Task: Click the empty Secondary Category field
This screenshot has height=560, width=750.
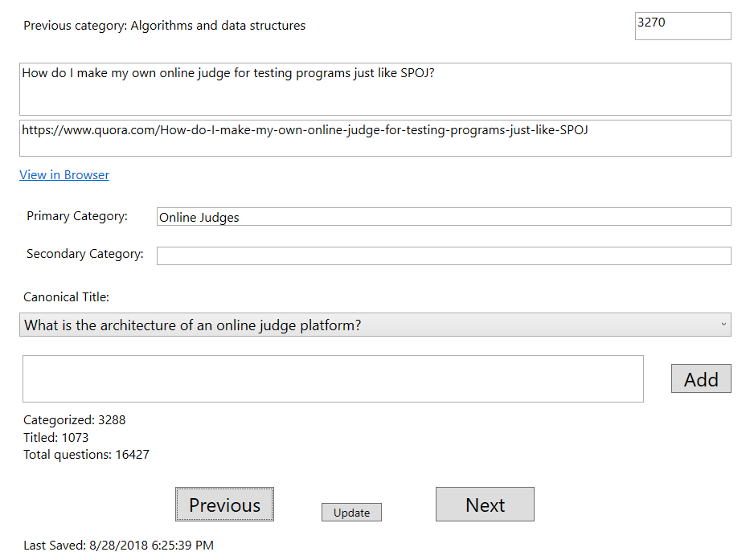Action: (x=443, y=255)
